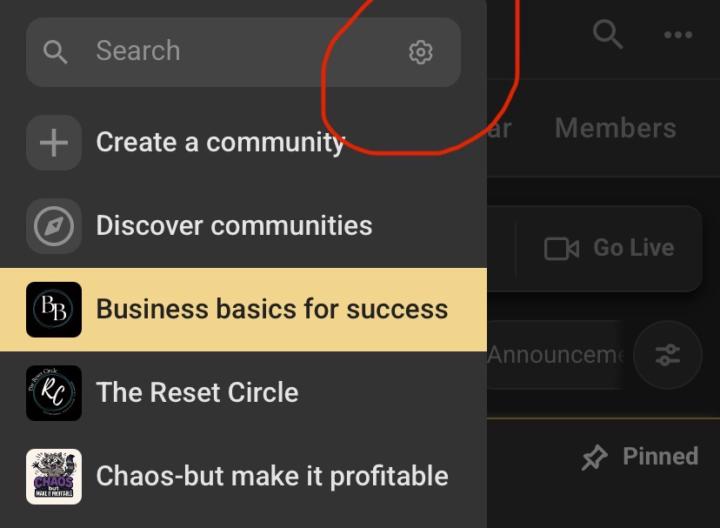Open the three-dots more options menu
The width and height of the screenshot is (720, 528).
coord(678,34)
